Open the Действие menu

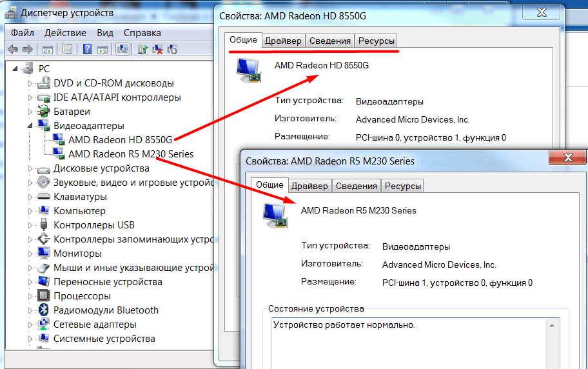click(65, 33)
